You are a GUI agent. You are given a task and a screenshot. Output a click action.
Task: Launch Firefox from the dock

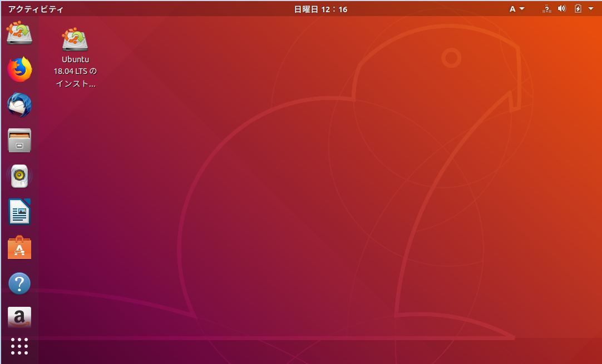point(19,69)
